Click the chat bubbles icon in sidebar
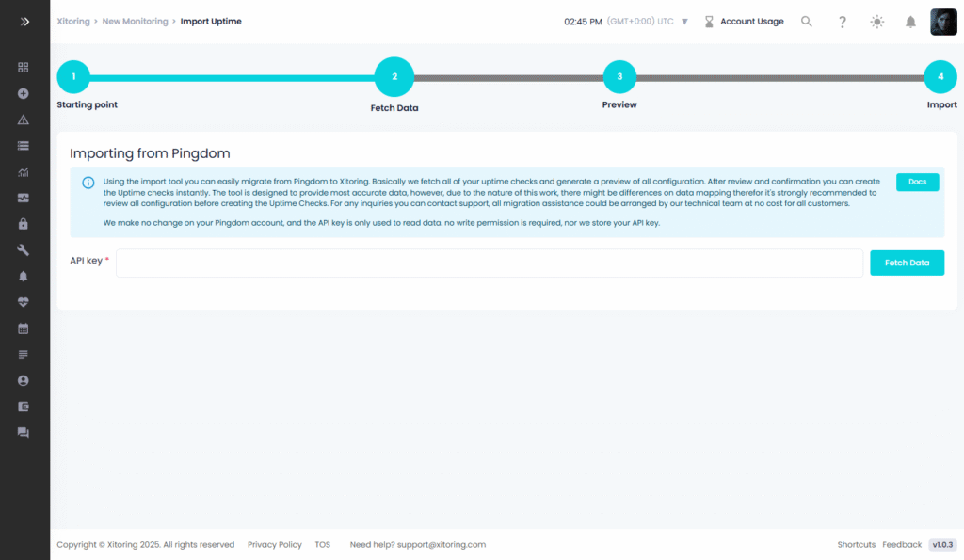This screenshot has width=964, height=560. tap(24, 432)
